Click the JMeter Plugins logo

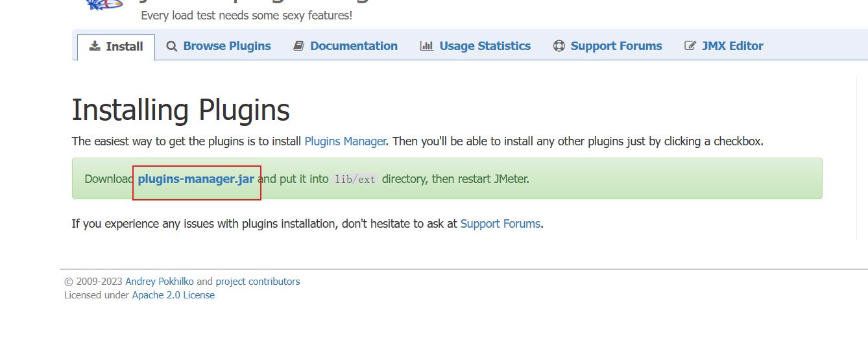[x=104, y=5]
